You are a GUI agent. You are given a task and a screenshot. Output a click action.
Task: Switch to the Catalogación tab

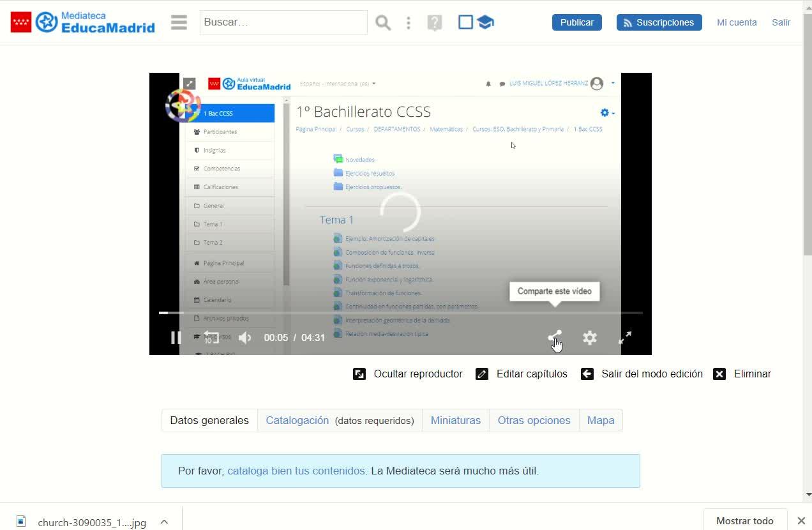tap(340, 420)
